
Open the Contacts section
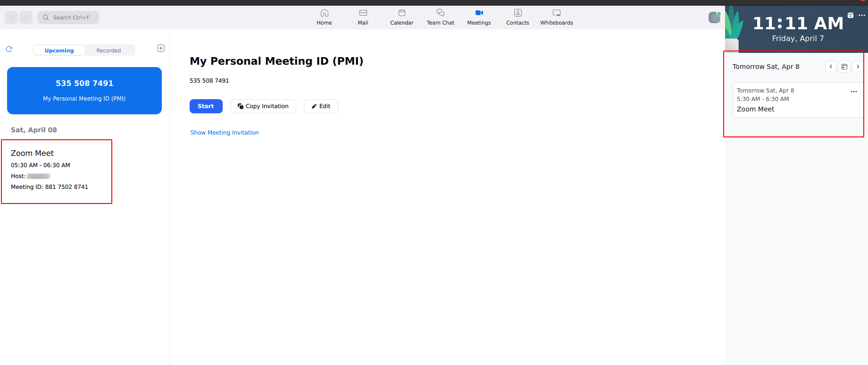(517, 17)
